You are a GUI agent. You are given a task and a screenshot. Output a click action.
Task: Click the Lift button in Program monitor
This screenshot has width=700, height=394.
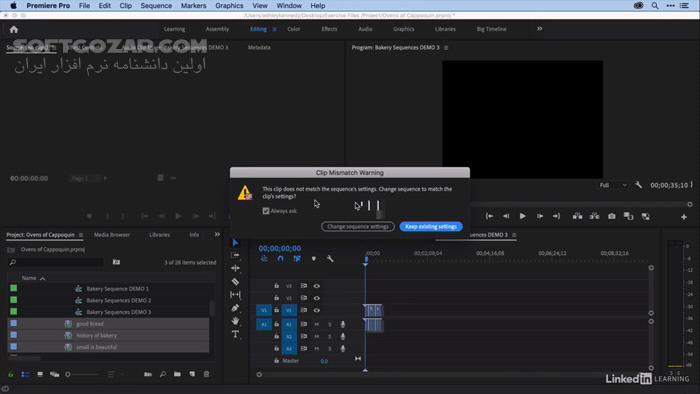[x=577, y=216]
